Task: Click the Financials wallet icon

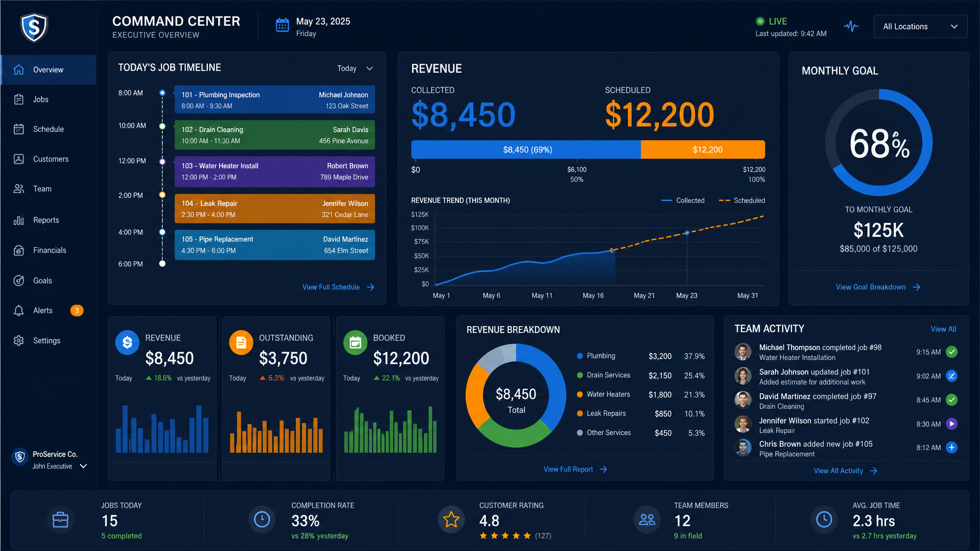Action: [x=19, y=250]
